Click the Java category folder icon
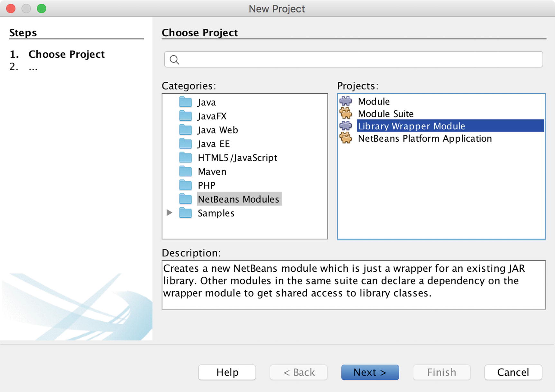Image resolution: width=555 pixels, height=392 pixels. pos(185,102)
